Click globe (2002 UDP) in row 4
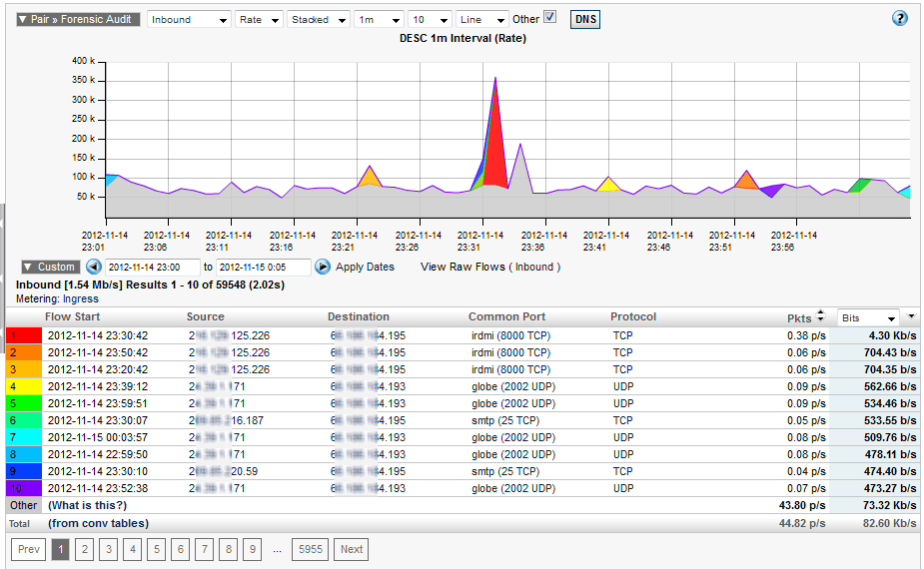 click(513, 386)
